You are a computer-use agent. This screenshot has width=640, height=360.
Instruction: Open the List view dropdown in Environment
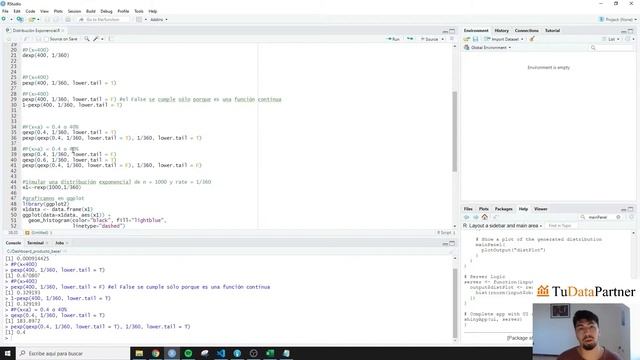[x=611, y=39]
